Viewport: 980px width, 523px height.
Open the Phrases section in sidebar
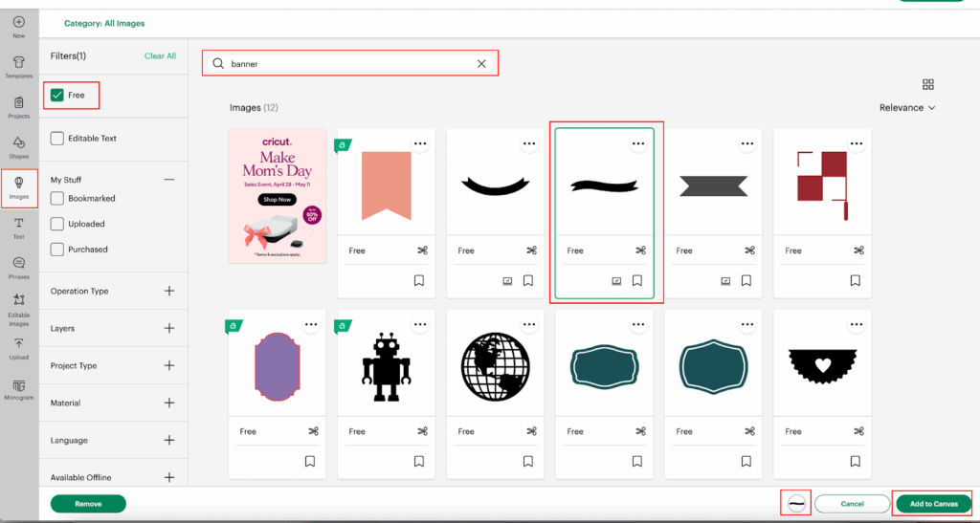coord(18,266)
